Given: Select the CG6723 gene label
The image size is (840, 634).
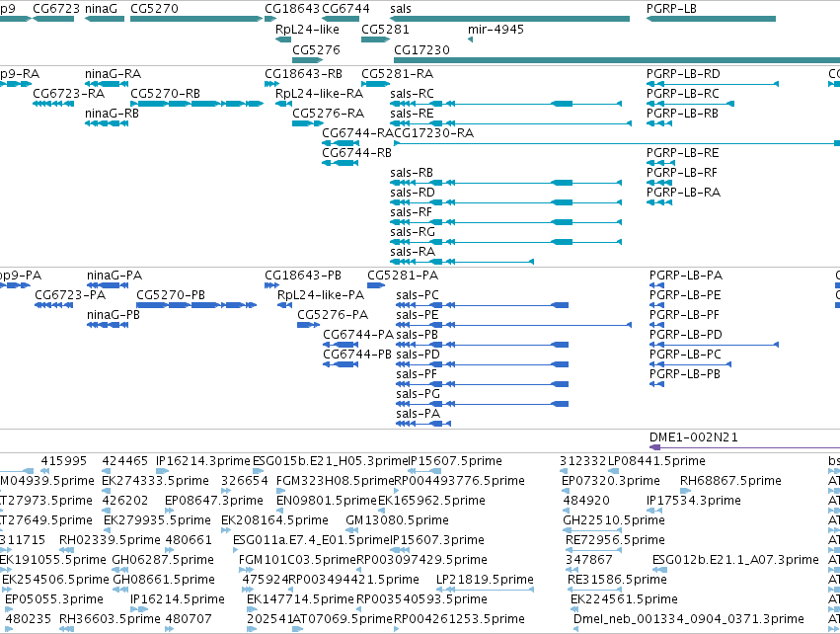Looking at the screenshot, I should 56,9.
